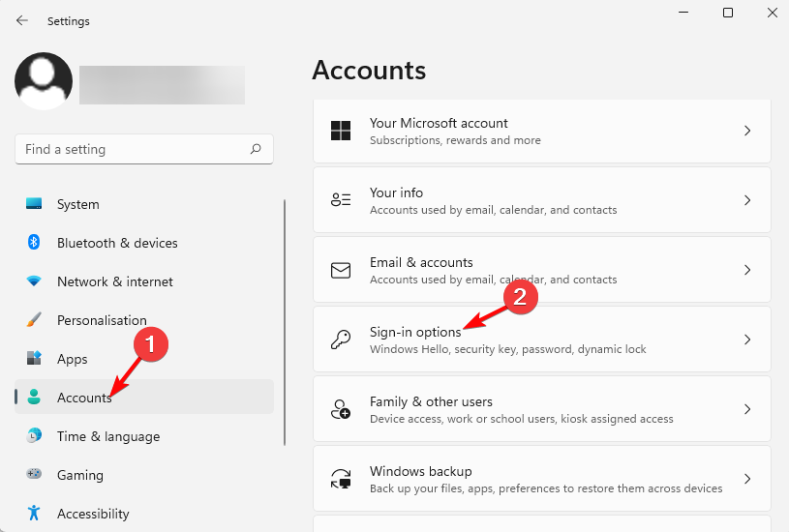Open the Apps category
Viewport: 789px width, 532px height.
coord(144,359)
